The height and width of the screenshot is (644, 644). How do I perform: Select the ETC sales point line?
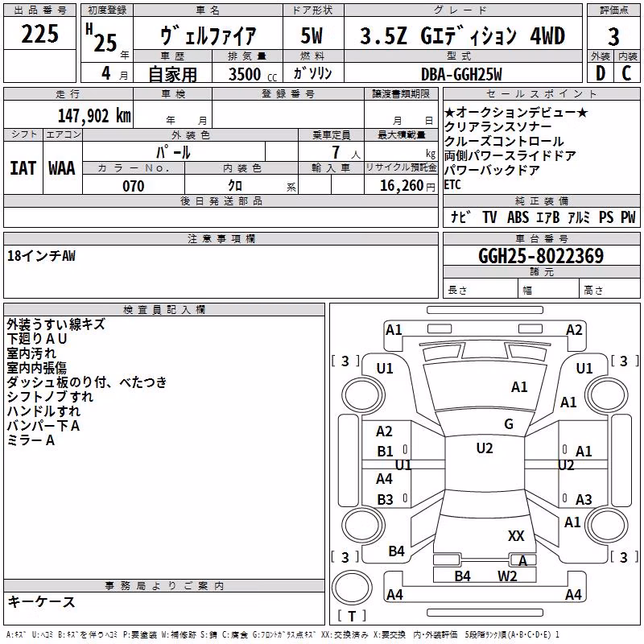(452, 184)
